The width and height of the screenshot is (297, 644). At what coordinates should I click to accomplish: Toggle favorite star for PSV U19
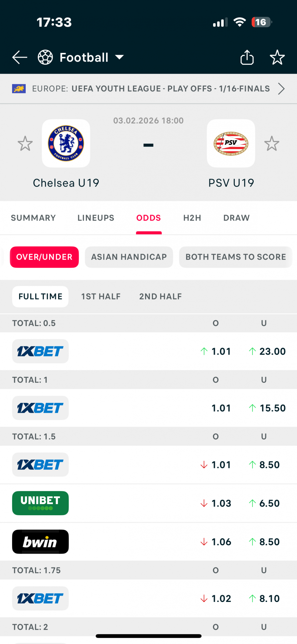pos(272,144)
